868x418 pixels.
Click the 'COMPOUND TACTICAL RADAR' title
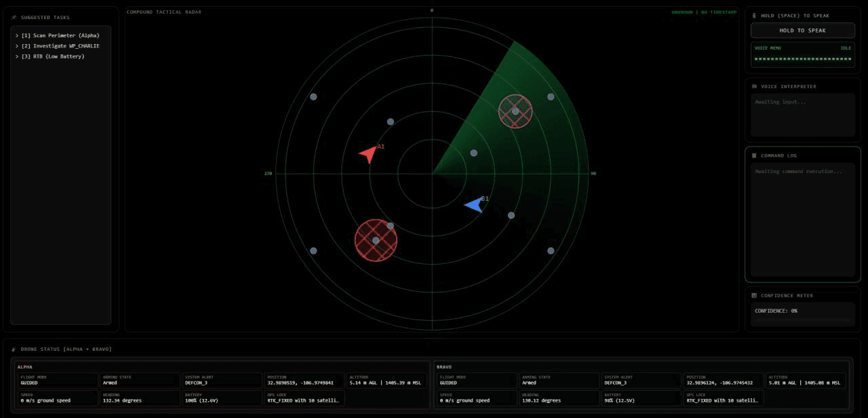point(164,12)
